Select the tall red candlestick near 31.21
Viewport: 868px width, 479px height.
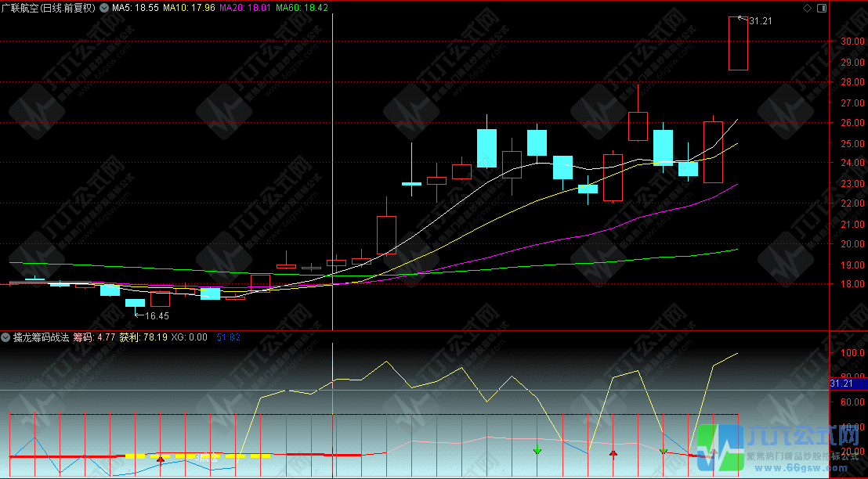tap(738, 44)
